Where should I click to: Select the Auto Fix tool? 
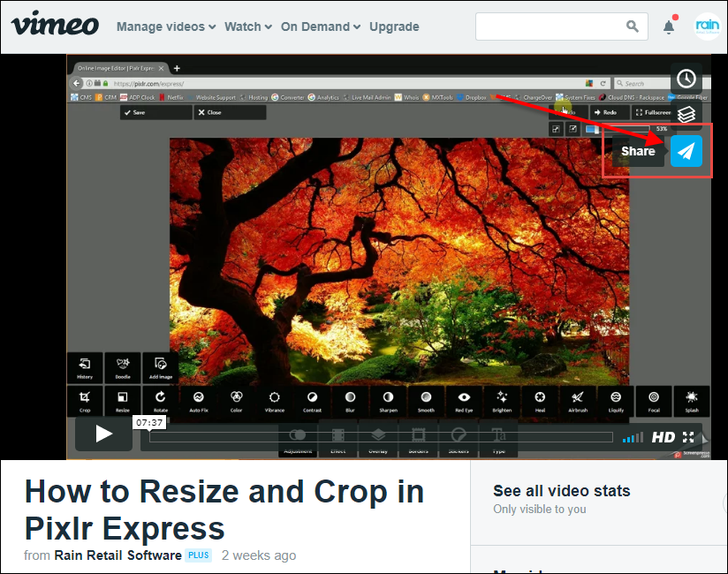199,402
